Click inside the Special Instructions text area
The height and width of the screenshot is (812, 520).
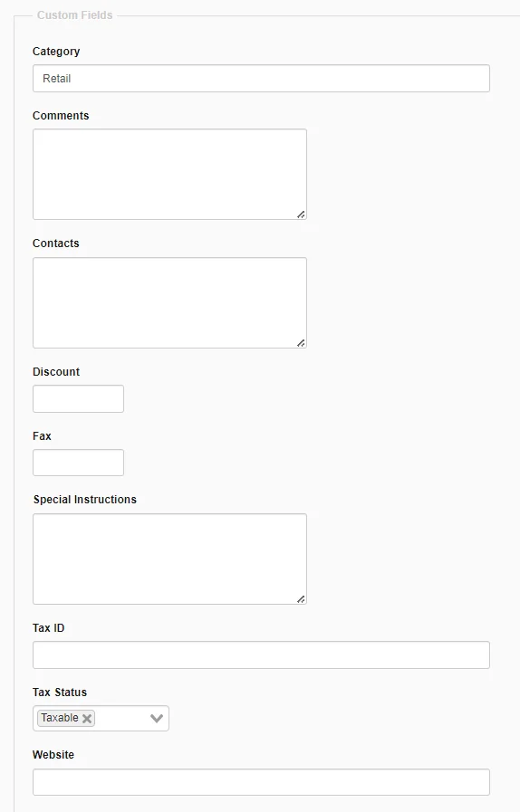tap(169, 559)
